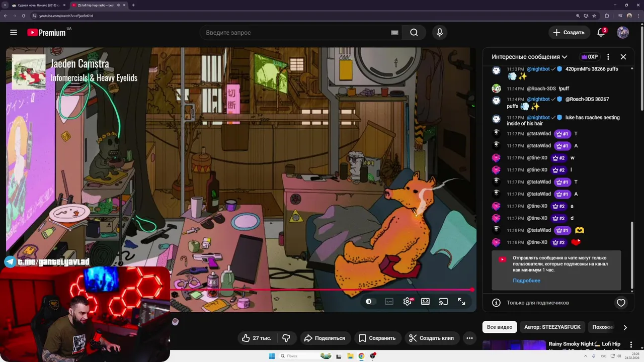Like the video with 27 тыс.
Viewport: 644px width, 362px height.
(257, 338)
